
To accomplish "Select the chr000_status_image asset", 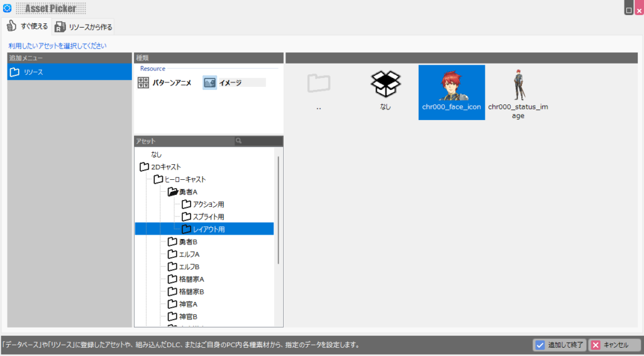I will click(x=518, y=88).
